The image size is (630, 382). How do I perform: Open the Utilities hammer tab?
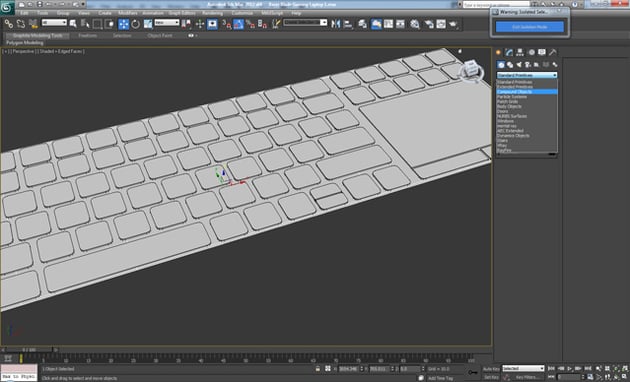coord(553,52)
